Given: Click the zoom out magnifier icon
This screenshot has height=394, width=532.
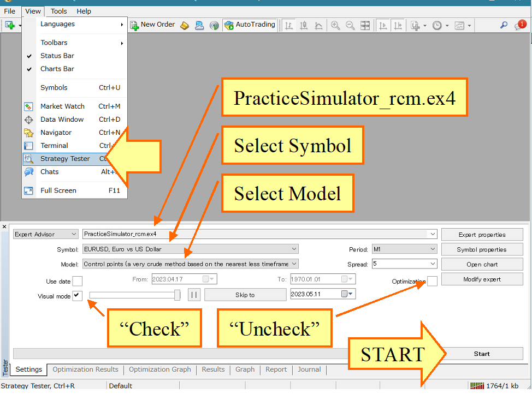Looking at the screenshot, I should point(350,26).
